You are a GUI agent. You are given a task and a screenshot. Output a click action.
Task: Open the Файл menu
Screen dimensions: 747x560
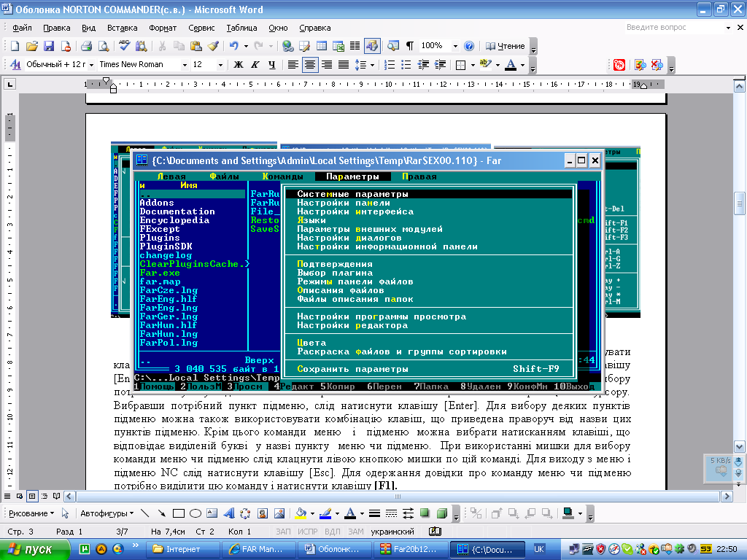tap(22, 28)
